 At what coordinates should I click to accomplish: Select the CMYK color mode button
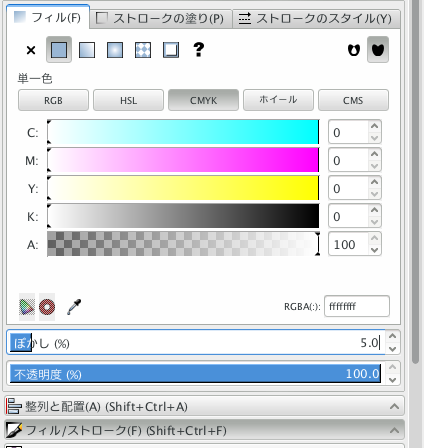[x=203, y=100]
